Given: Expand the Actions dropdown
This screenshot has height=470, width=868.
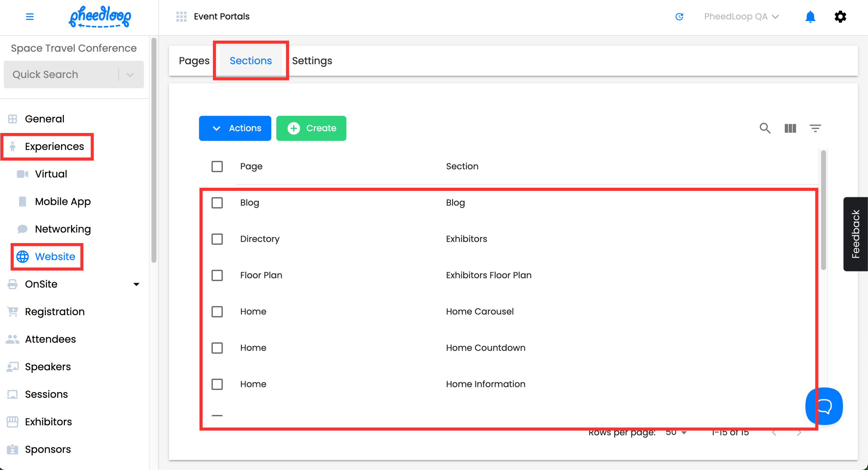Looking at the screenshot, I should click(x=235, y=128).
